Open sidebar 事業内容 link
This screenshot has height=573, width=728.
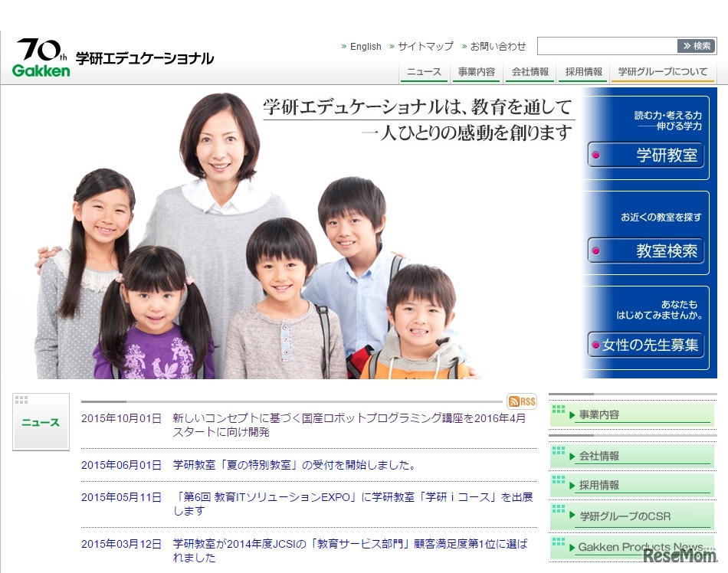point(632,414)
